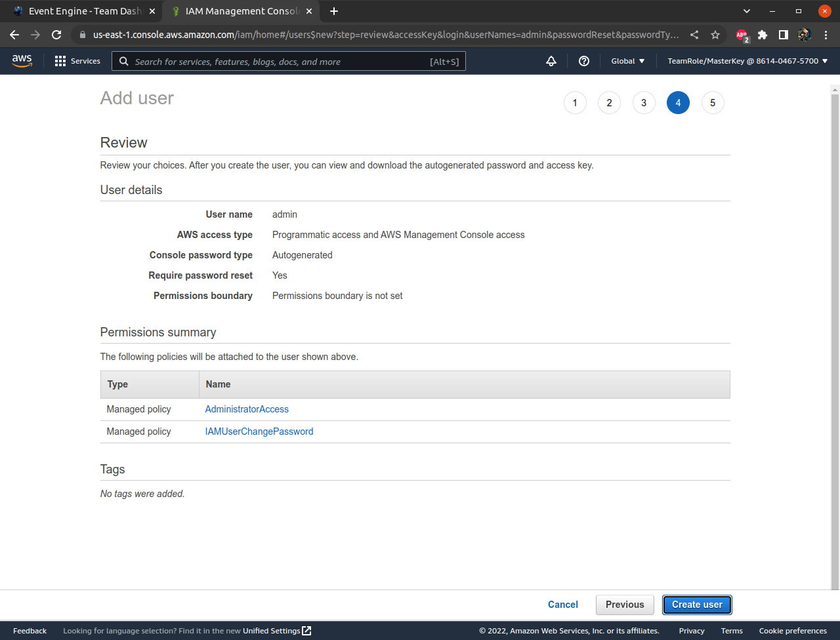Viewport: 840px width, 640px height.
Task: Toggle the browser side panel icon
Action: pos(784,35)
